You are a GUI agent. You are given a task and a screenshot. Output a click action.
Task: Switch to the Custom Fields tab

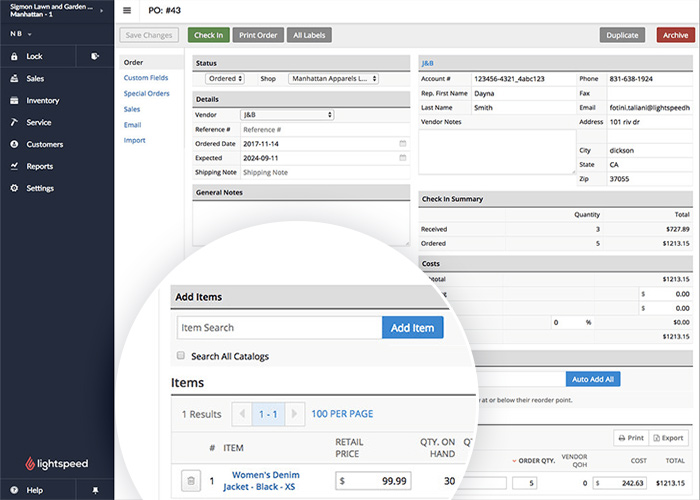(x=146, y=78)
